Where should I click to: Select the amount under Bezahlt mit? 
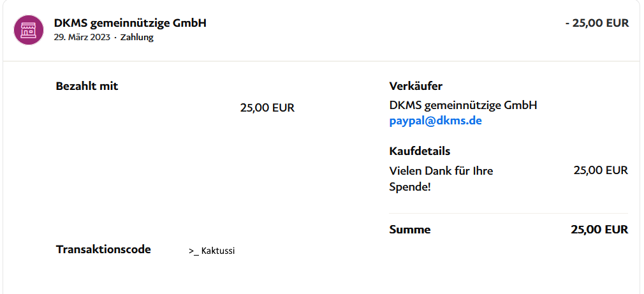click(x=267, y=108)
